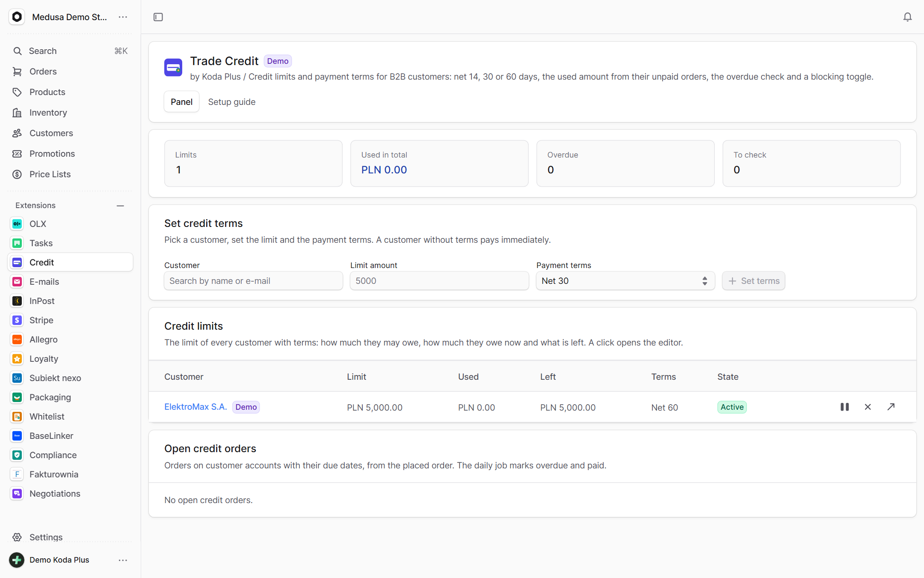The height and width of the screenshot is (578, 924).
Task: Open the BaseLinker extension
Action: (71, 436)
